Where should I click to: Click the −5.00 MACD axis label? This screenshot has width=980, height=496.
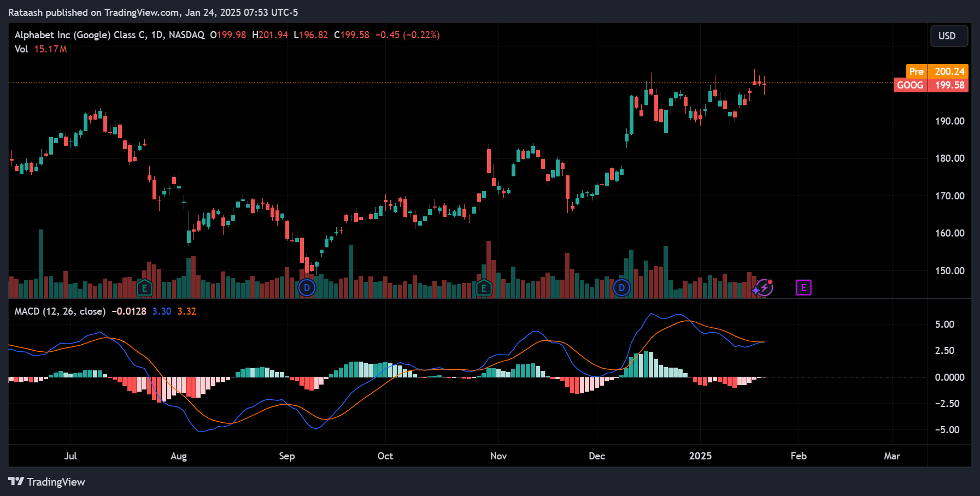947,430
